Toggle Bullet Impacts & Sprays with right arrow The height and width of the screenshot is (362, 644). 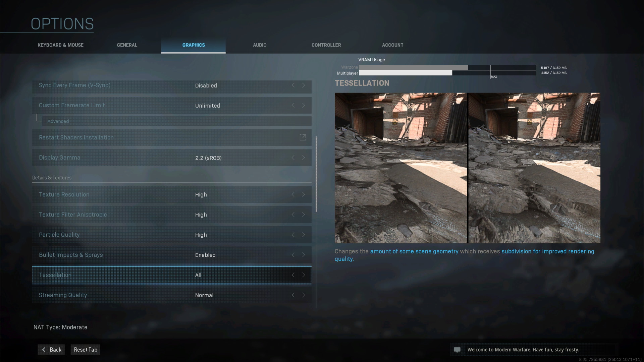click(x=304, y=255)
